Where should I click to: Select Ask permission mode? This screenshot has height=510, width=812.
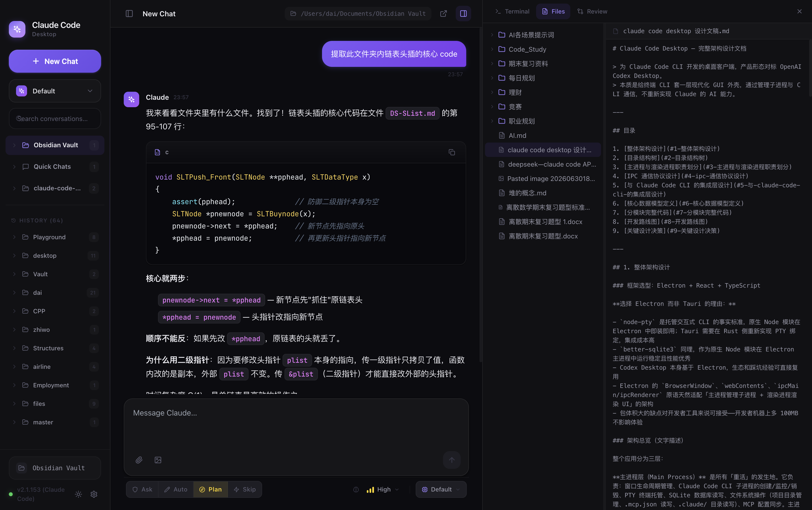pos(142,490)
